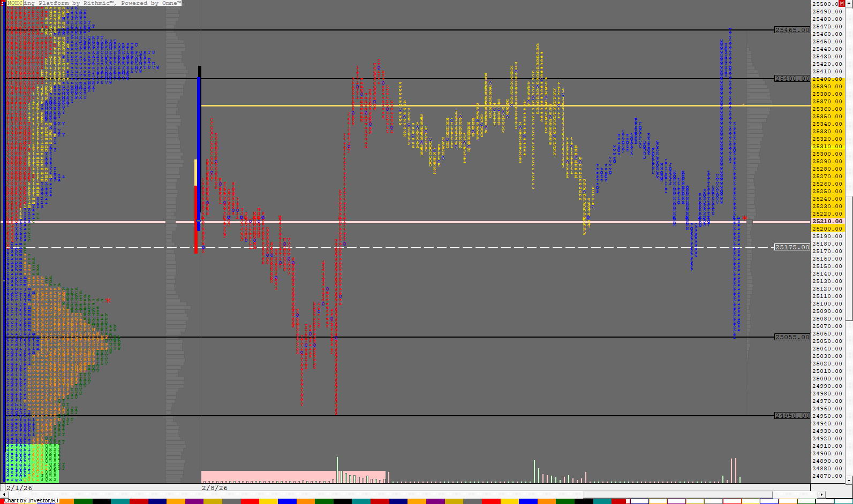Click the horizontal scrollbar thumb
Viewport: 853px width, 504px height.
[677, 494]
